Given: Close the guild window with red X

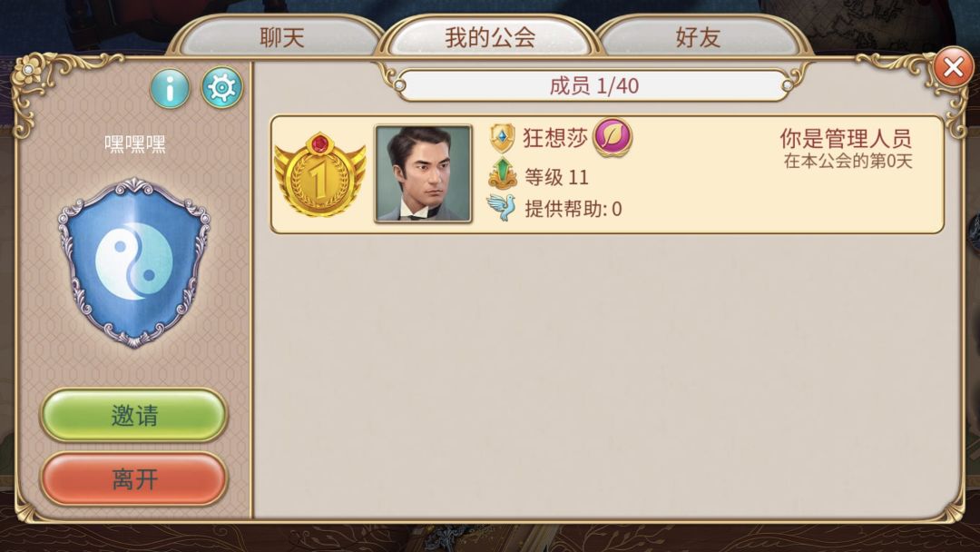Looking at the screenshot, I should point(953,67).
